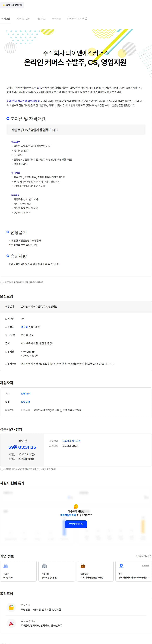Click the 신입·경력 career value
The width and height of the screenshot is (152, 644).
(x=26, y=394)
